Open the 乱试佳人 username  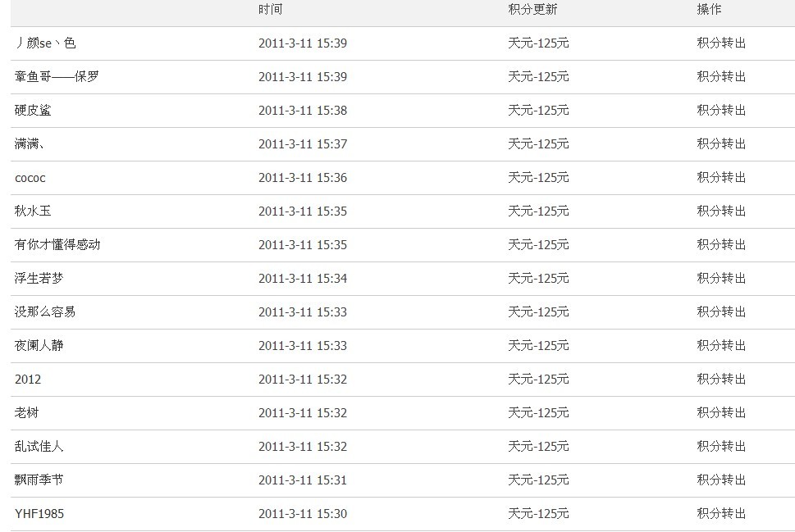pyautogui.click(x=39, y=447)
